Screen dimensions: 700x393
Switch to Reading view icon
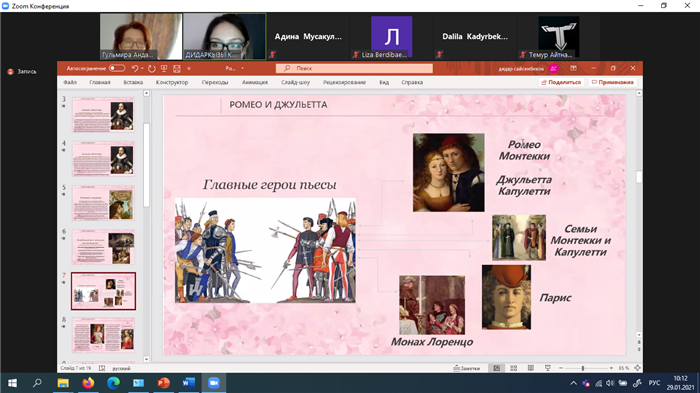tap(531, 368)
